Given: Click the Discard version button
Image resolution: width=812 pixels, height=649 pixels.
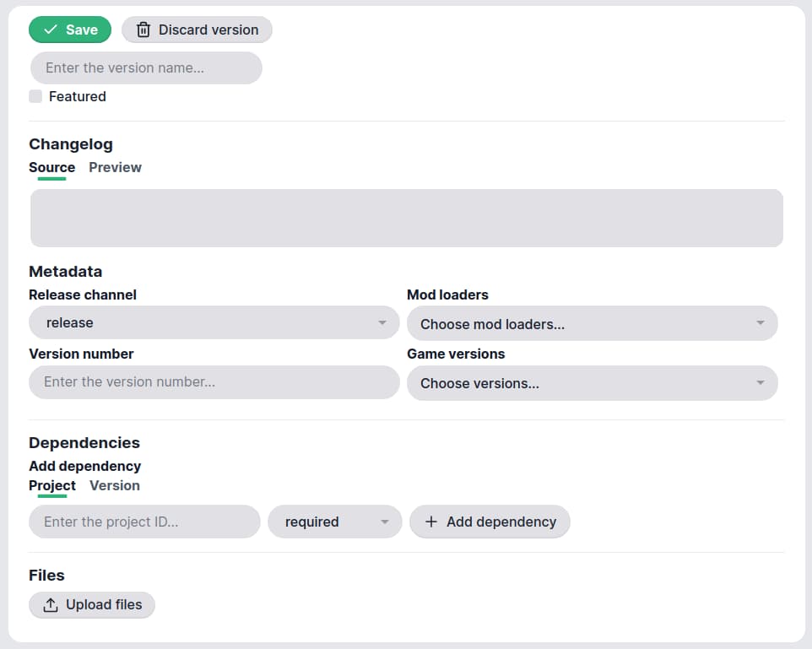Looking at the screenshot, I should point(197,30).
